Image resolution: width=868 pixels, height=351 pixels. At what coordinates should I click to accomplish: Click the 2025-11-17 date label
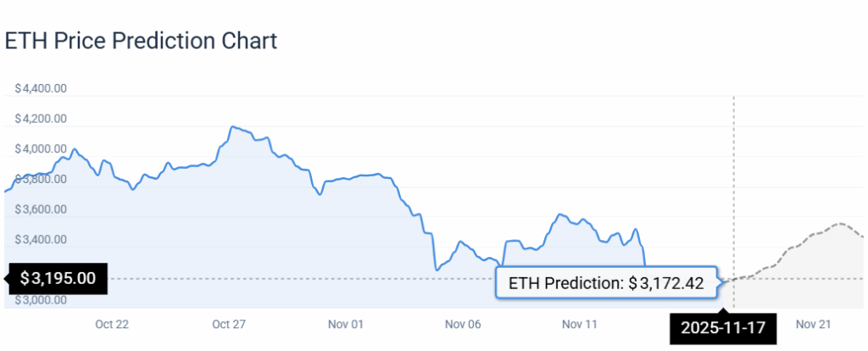pos(723,326)
